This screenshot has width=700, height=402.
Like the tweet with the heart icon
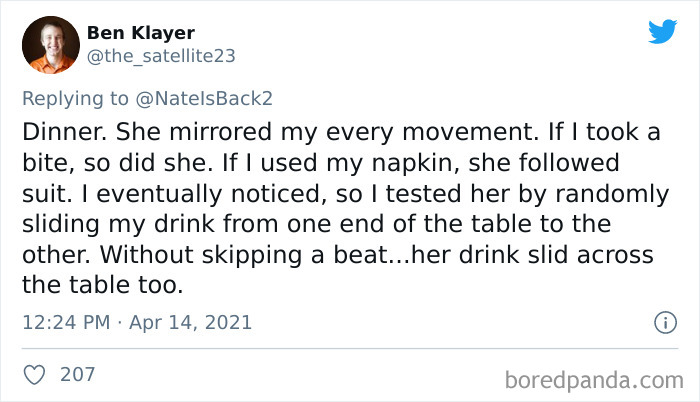[x=33, y=375]
